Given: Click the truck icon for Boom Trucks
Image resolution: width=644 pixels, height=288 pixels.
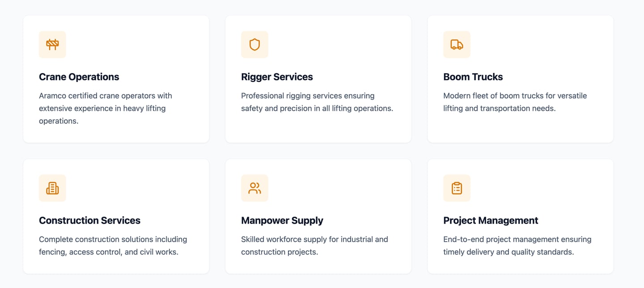Looking at the screenshot, I should coord(457,45).
